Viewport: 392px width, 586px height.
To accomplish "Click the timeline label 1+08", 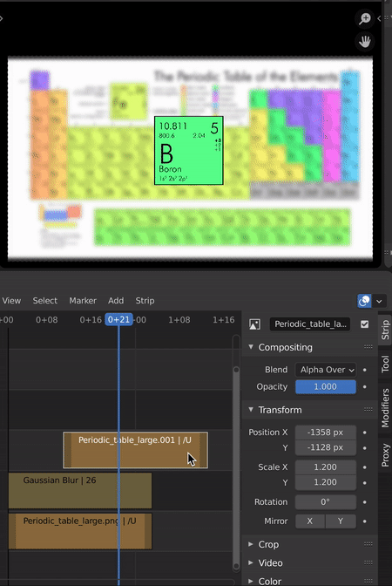I will tap(179, 320).
